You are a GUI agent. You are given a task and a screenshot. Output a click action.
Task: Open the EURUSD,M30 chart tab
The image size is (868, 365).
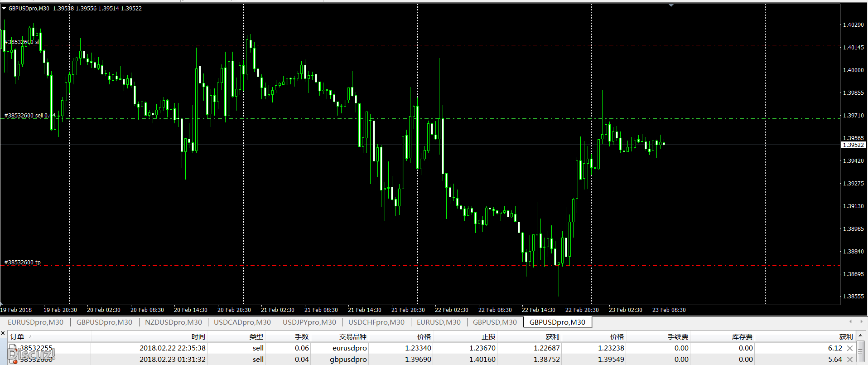click(439, 322)
